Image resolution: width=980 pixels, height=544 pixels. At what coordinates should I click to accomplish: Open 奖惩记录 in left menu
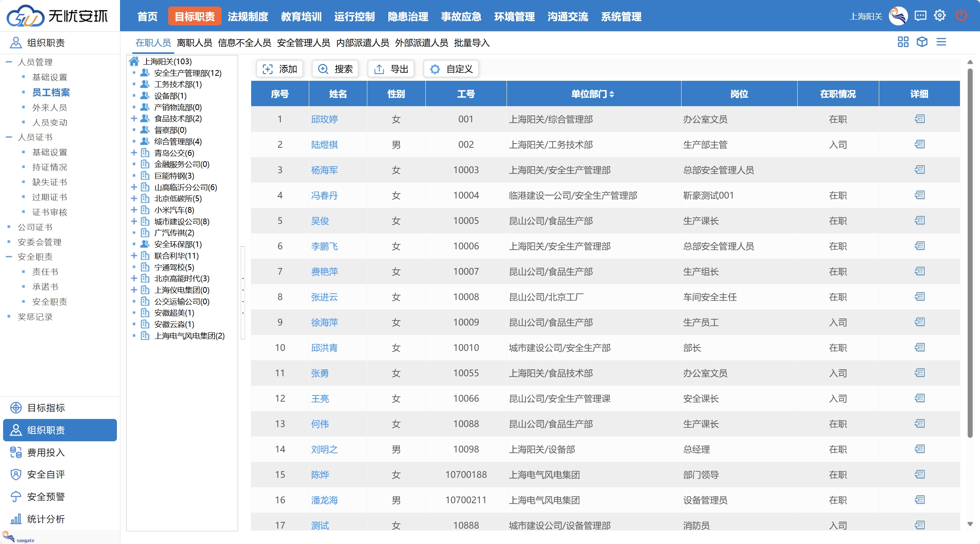pyautogui.click(x=35, y=317)
